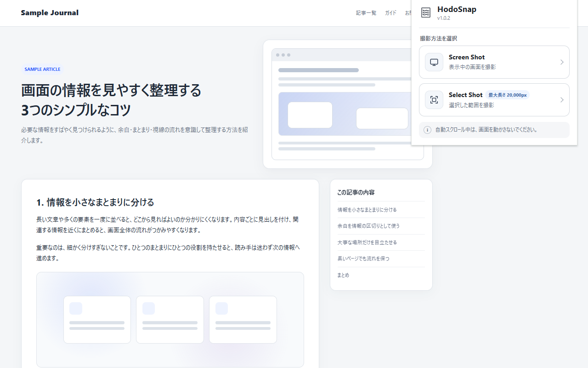
Task: Jump to 情報を小さなまとまりに分ける in contents
Action: click(x=367, y=210)
